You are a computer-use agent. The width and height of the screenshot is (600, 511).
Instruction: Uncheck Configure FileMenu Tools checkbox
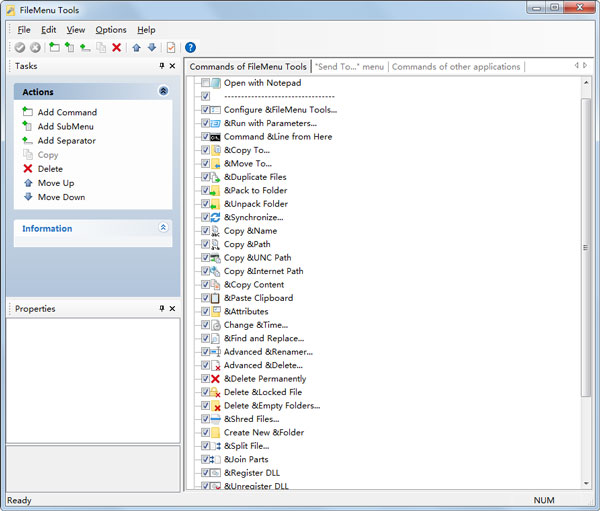click(205, 110)
